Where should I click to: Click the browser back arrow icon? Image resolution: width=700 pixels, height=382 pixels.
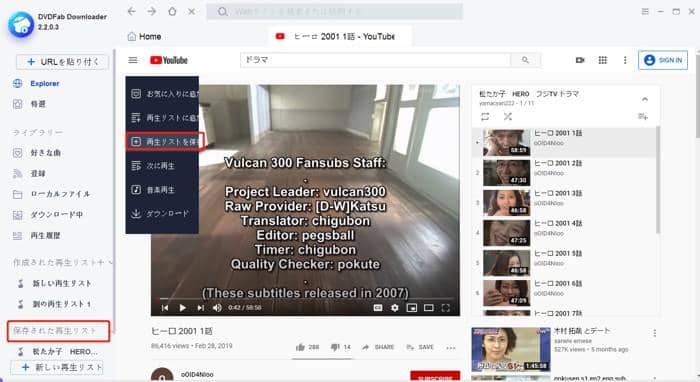132,12
